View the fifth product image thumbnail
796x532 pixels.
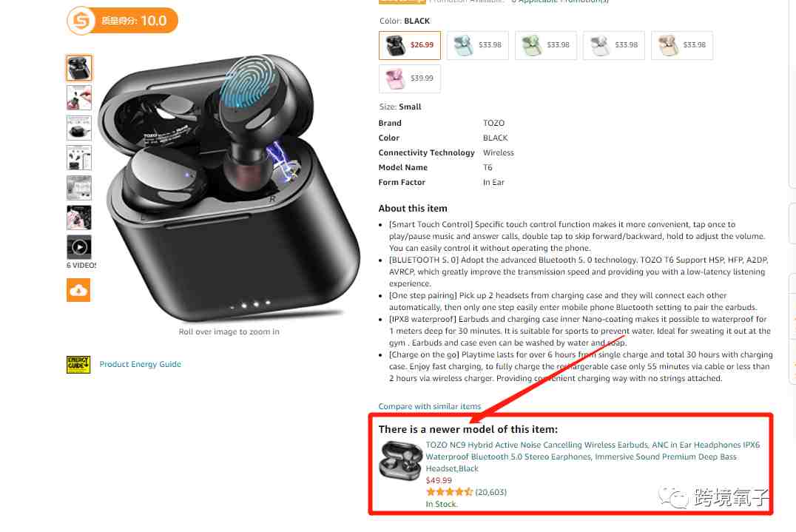coord(79,188)
